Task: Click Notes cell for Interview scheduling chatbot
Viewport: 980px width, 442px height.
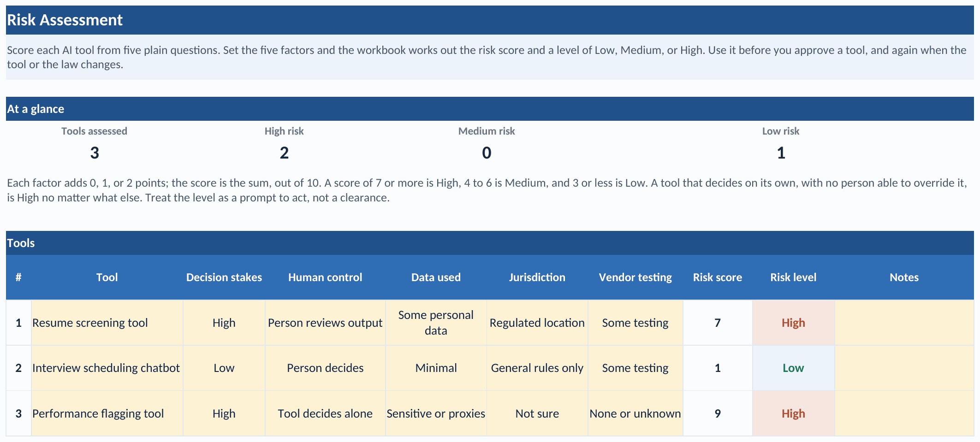Action: (904, 368)
